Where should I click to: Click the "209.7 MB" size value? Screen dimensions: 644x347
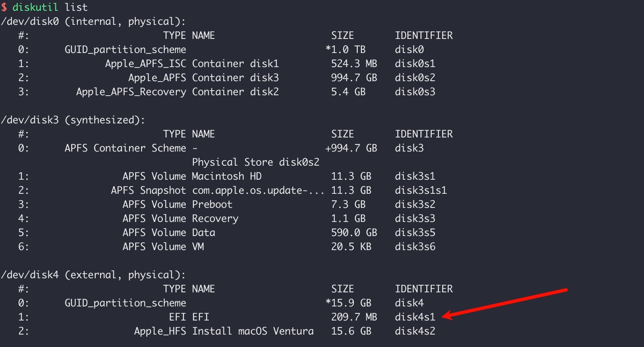click(x=354, y=317)
